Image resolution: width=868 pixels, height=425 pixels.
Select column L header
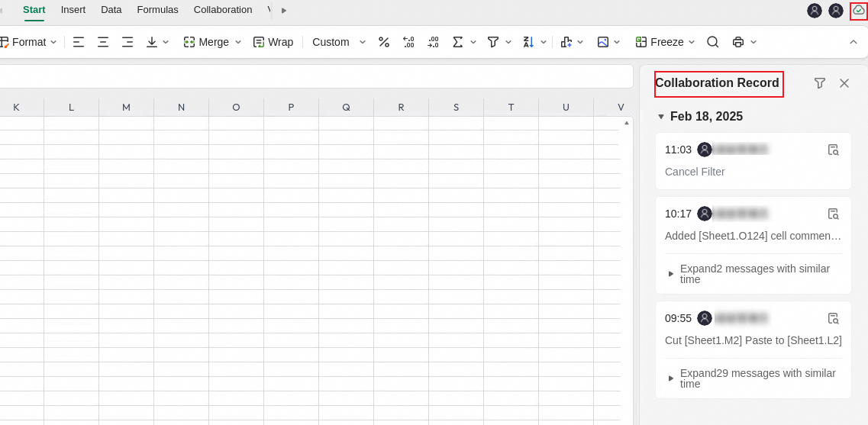click(x=72, y=108)
